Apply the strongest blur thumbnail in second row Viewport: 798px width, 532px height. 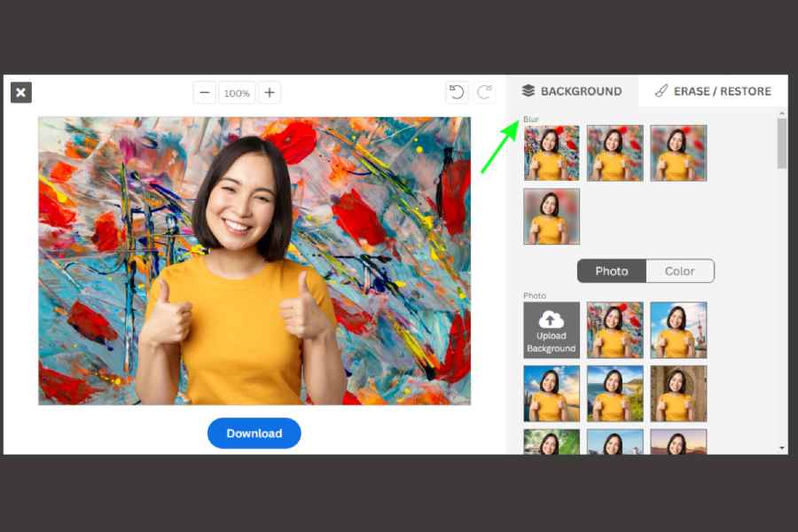click(552, 216)
